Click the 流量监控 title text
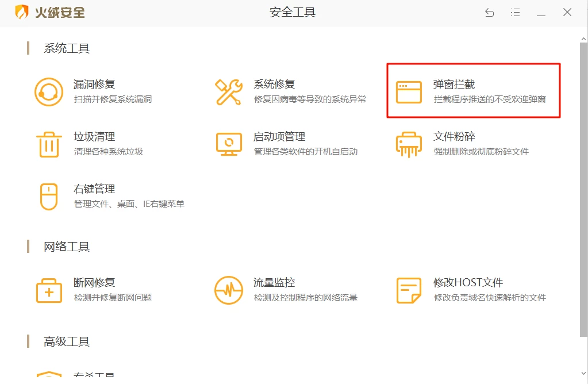The image size is (588, 384). click(x=275, y=282)
